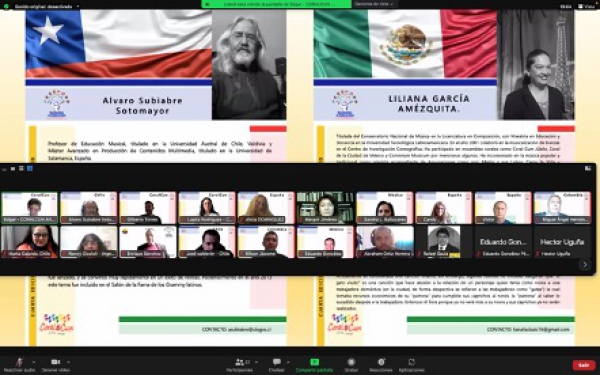Open video options arrow beside camera
The image size is (600, 375).
pyautogui.click(x=68, y=362)
